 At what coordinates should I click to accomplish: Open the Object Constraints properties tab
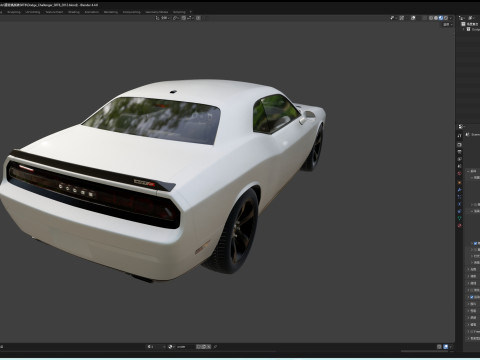(460, 211)
